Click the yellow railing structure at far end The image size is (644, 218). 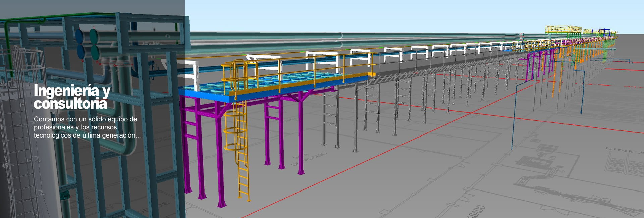pyautogui.click(x=563, y=30)
